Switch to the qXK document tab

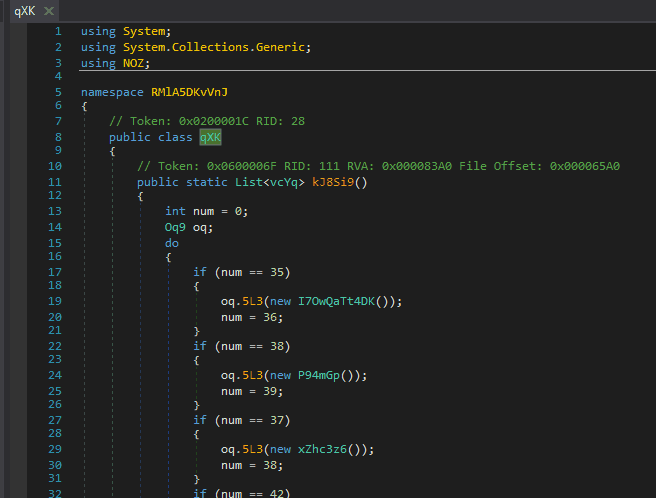(24, 11)
